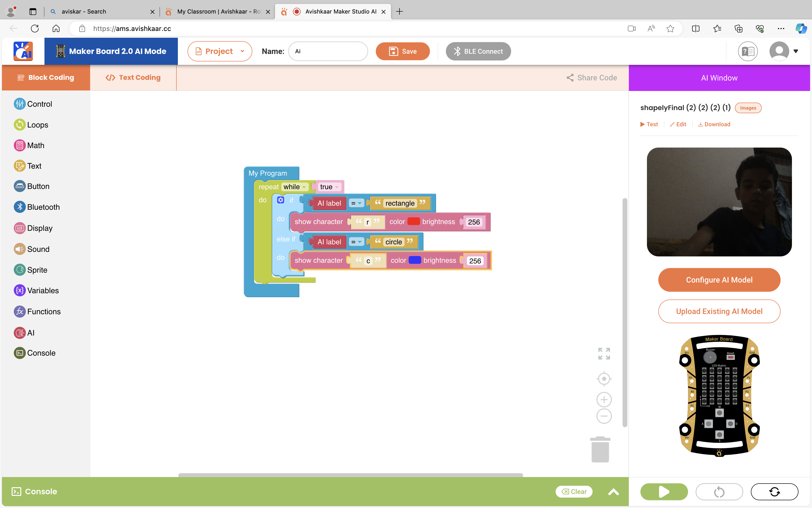
Task: Open the Text blocks category
Action: 28,166
